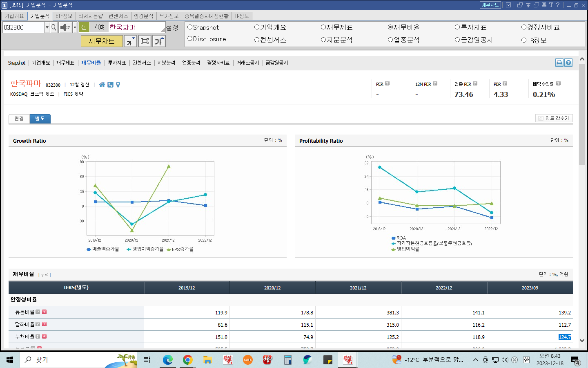Viewport: 588px width, 368px height.
Task: Select the 지분분석 radio button
Action: click(323, 40)
